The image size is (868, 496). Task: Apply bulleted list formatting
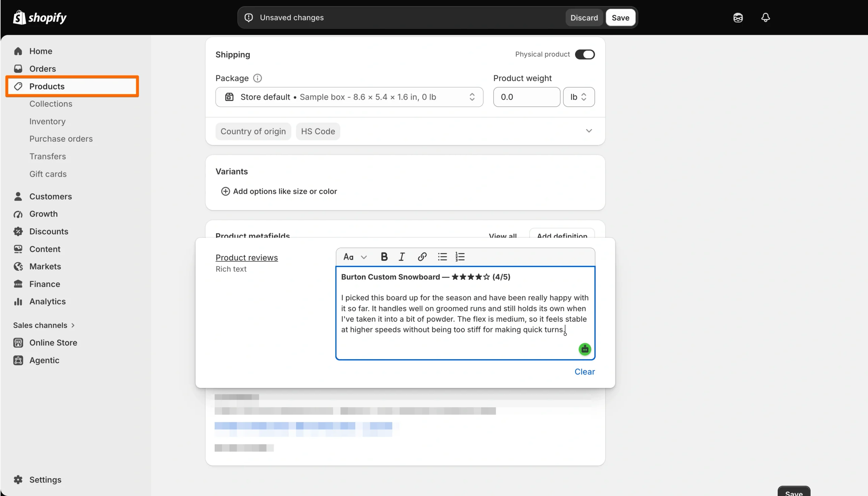coord(442,257)
